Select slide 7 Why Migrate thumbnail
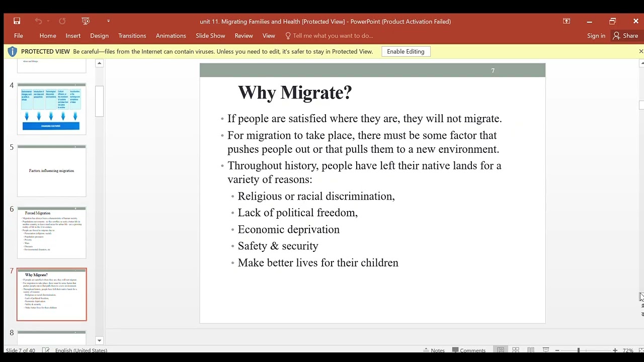The width and height of the screenshot is (644, 362). click(x=51, y=295)
